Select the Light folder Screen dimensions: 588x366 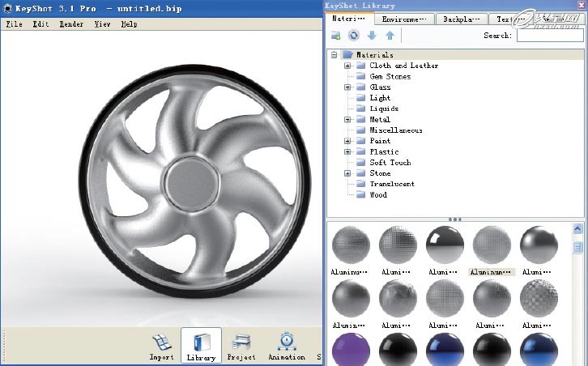click(x=380, y=98)
